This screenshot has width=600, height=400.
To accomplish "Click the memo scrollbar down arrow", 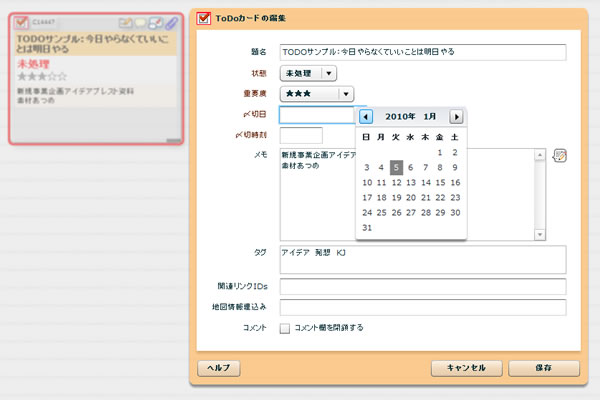I will (540, 234).
